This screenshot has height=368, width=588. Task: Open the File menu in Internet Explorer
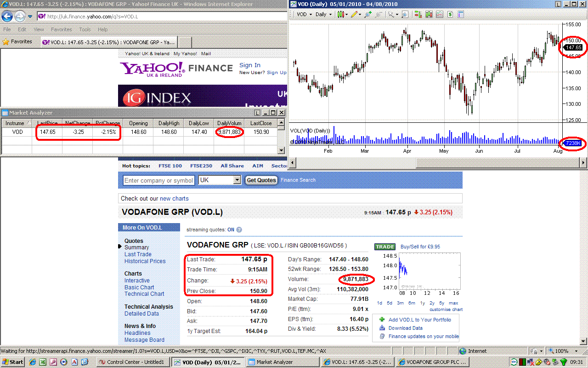click(7, 29)
